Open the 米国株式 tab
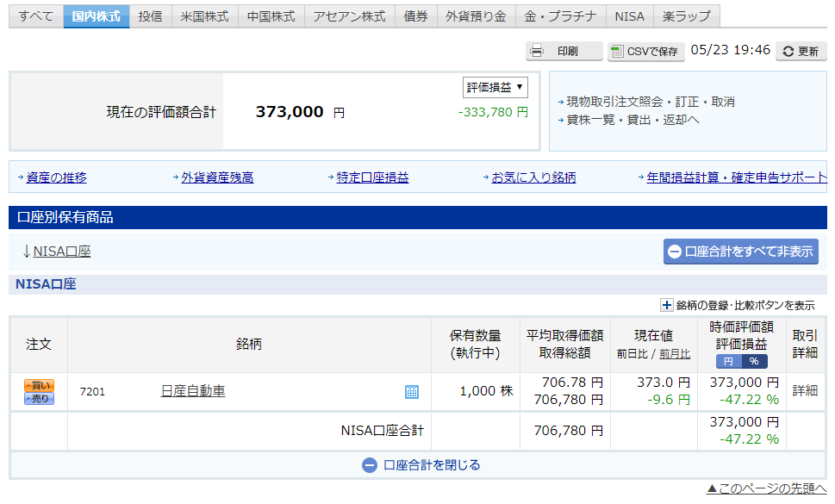 [204, 16]
